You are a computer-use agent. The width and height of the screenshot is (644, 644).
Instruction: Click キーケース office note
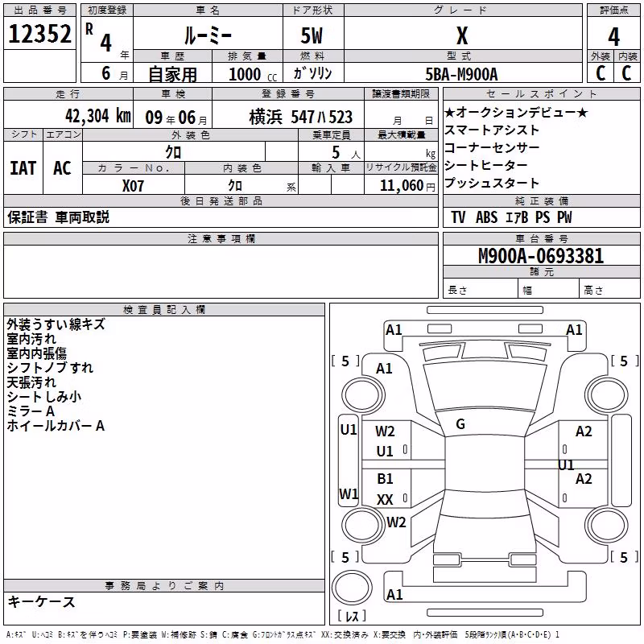click(x=41, y=601)
